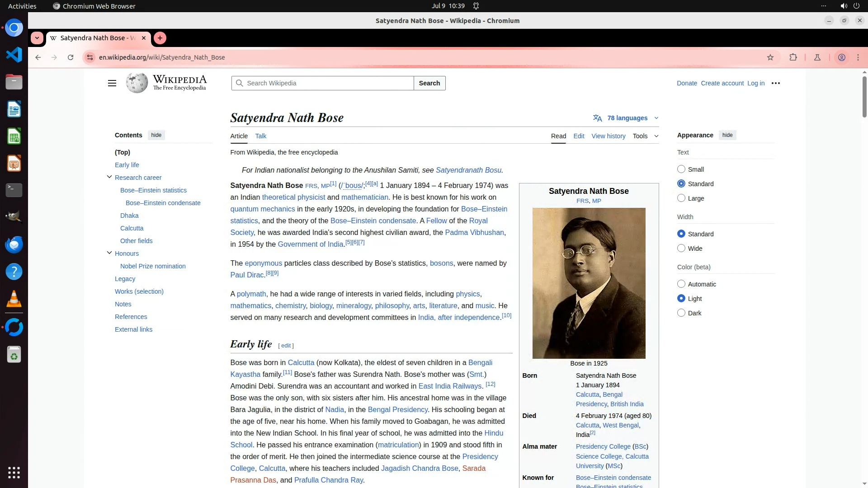Open the personal tools three-dot menu

coord(776,83)
